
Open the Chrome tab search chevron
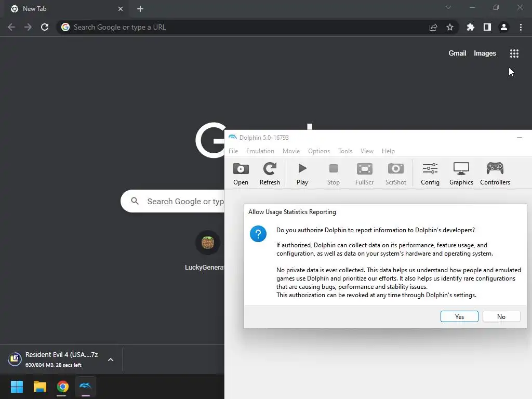pos(448,7)
